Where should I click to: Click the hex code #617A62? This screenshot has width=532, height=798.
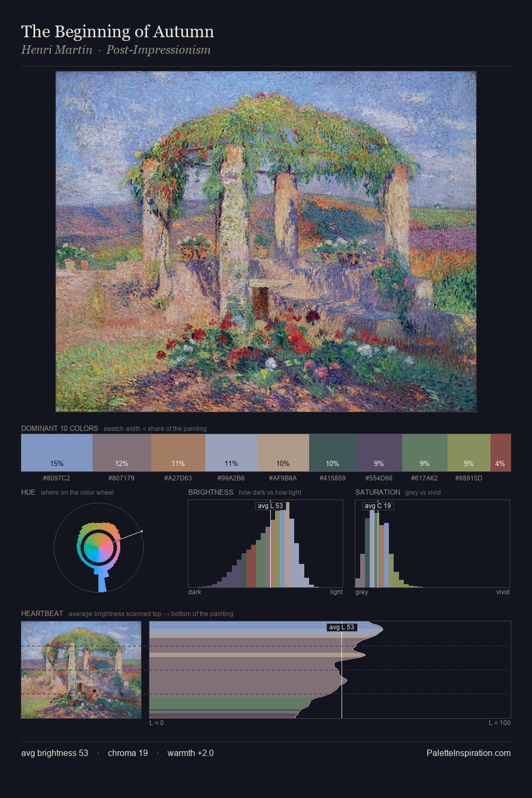(425, 478)
